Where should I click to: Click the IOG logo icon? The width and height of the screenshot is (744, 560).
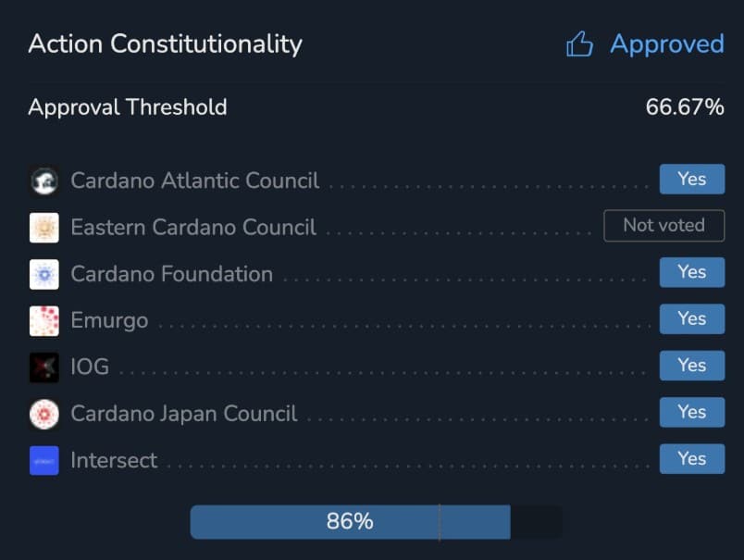coord(43,367)
